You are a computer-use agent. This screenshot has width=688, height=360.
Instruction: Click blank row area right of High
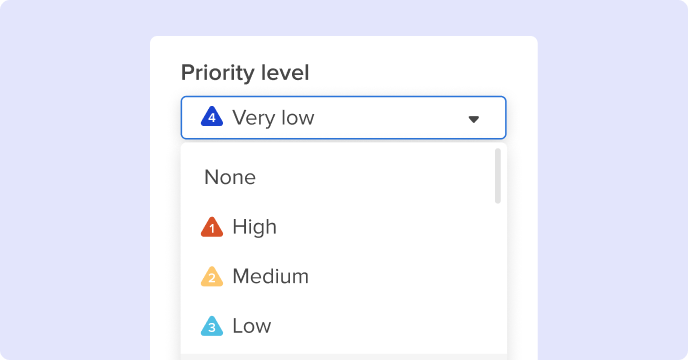(x=384, y=227)
